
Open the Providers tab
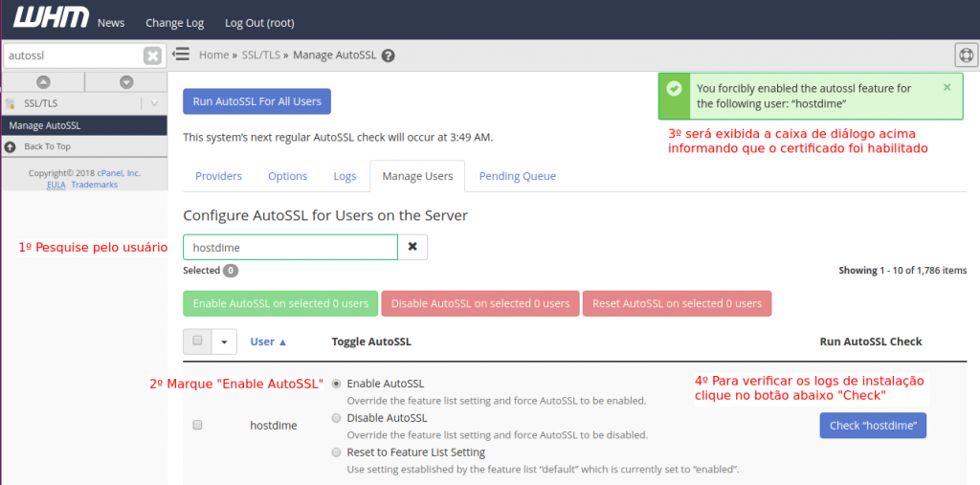click(x=219, y=176)
